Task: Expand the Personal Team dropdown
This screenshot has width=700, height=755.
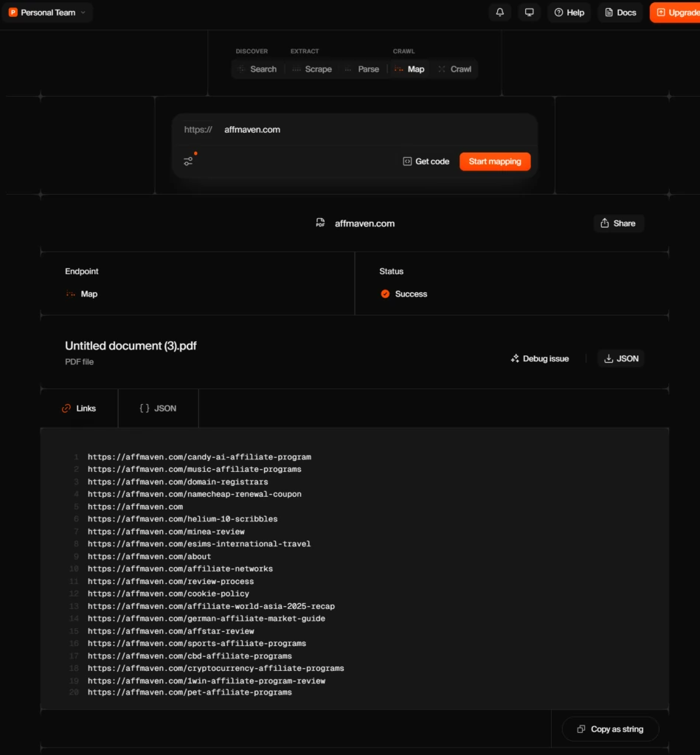Action: (48, 13)
